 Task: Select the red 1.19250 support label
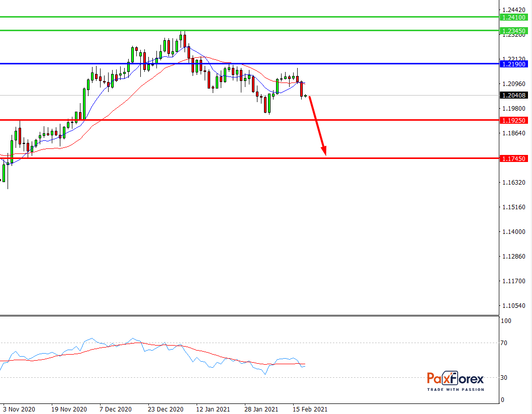coord(514,120)
